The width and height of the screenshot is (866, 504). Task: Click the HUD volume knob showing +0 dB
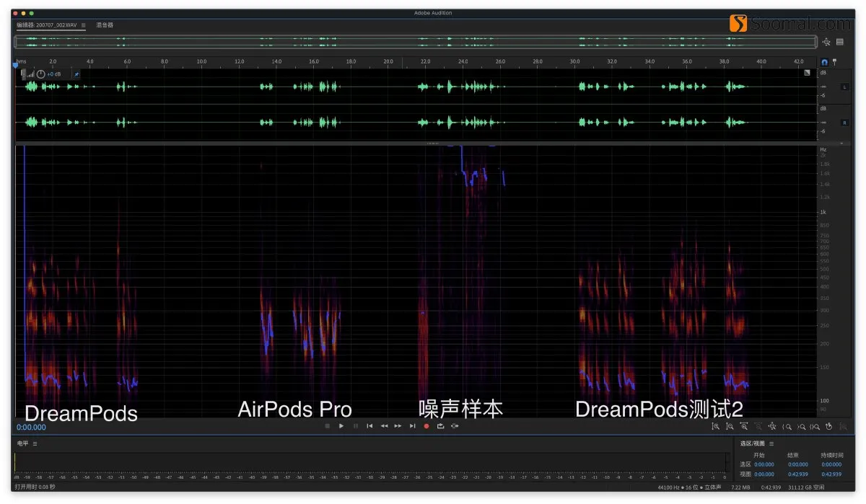click(x=40, y=74)
